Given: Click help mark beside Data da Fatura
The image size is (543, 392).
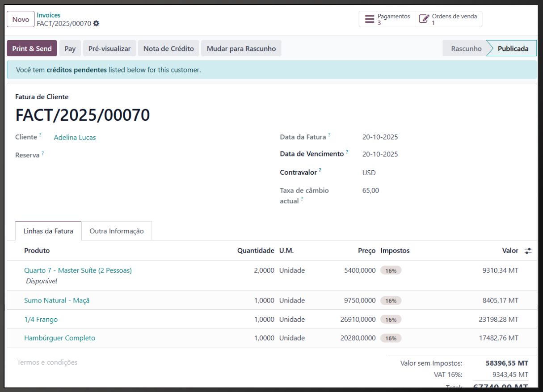Looking at the screenshot, I should (x=329, y=135).
